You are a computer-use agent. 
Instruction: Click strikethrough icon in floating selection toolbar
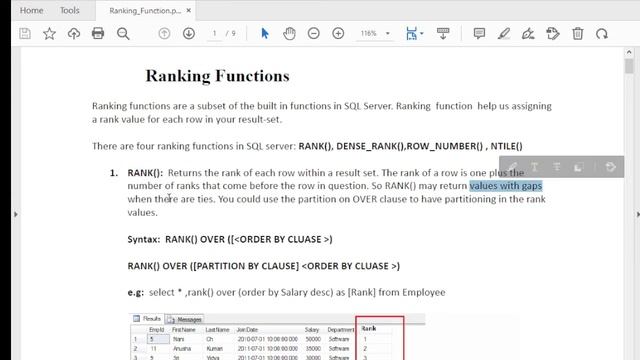coord(556,167)
